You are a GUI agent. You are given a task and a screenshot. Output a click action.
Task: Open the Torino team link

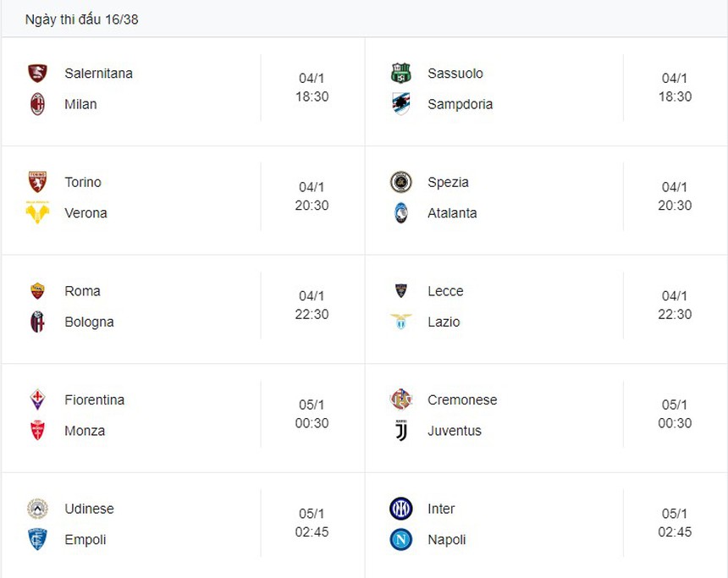83,182
